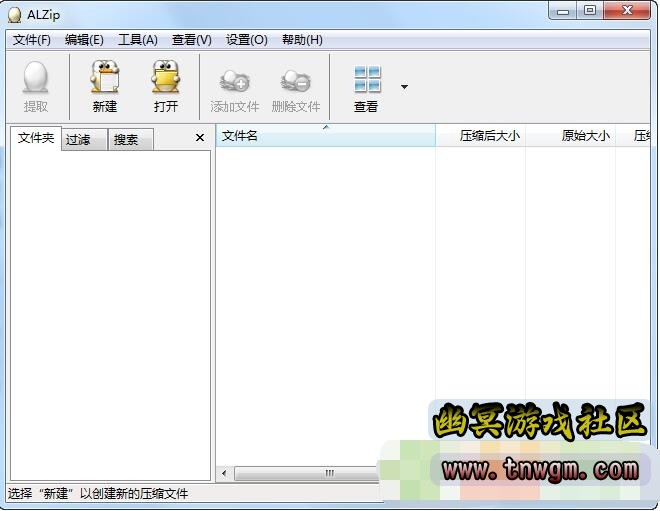Open the 设置(O) menu
This screenshot has width=660, height=511.
click(246, 40)
